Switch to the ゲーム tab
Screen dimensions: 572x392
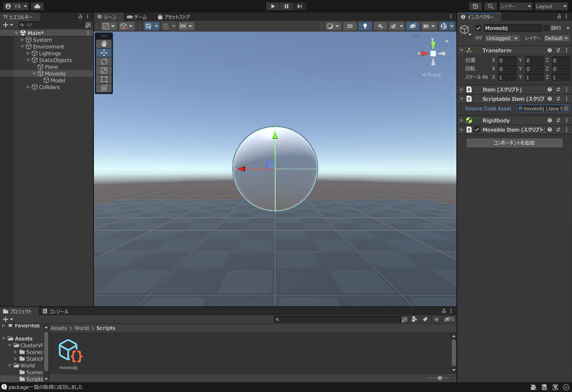tap(137, 17)
